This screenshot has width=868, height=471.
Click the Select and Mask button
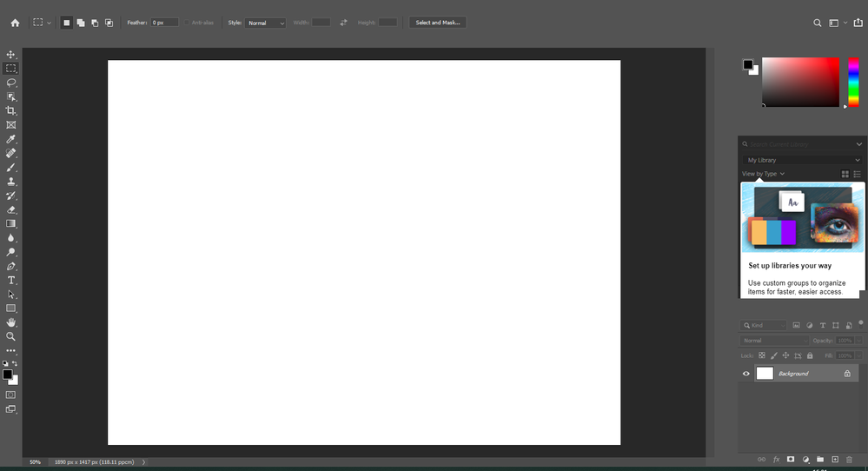[x=437, y=23]
